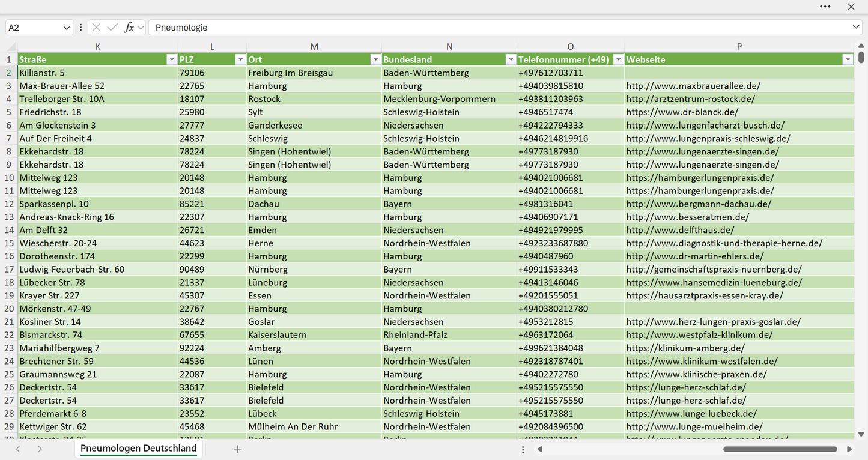The width and height of the screenshot is (868, 460).
Task: Select column N header
Action: (449, 46)
